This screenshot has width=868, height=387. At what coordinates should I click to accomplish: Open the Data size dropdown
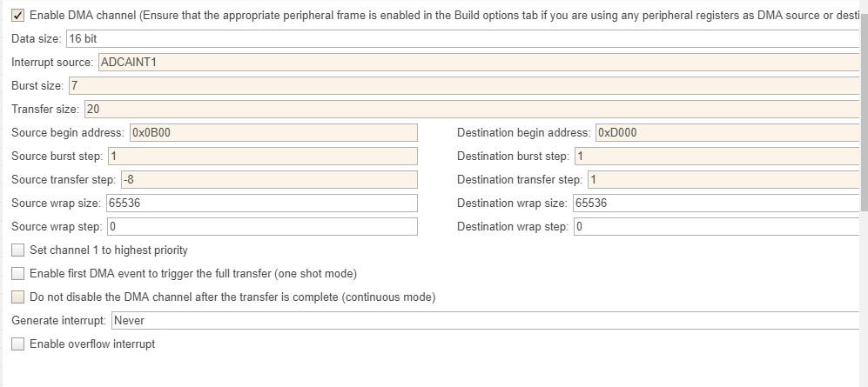[461, 39]
